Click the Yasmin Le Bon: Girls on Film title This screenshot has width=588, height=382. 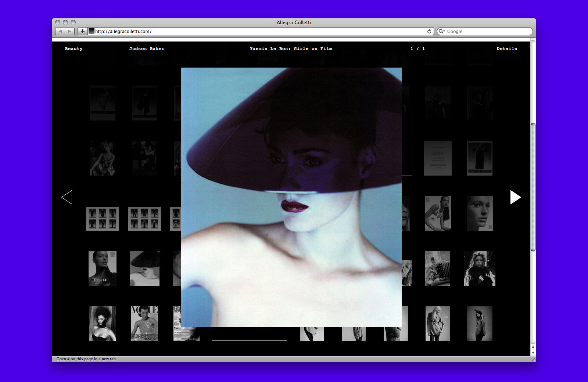click(x=291, y=48)
